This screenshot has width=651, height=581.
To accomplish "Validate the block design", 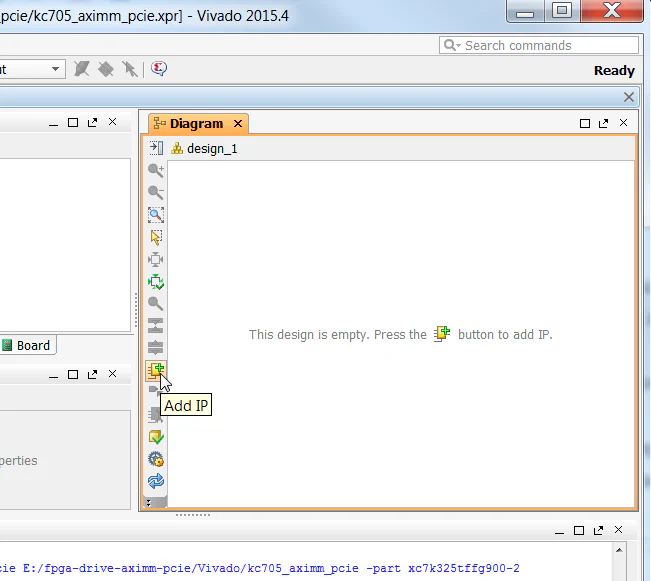I will click(156, 437).
